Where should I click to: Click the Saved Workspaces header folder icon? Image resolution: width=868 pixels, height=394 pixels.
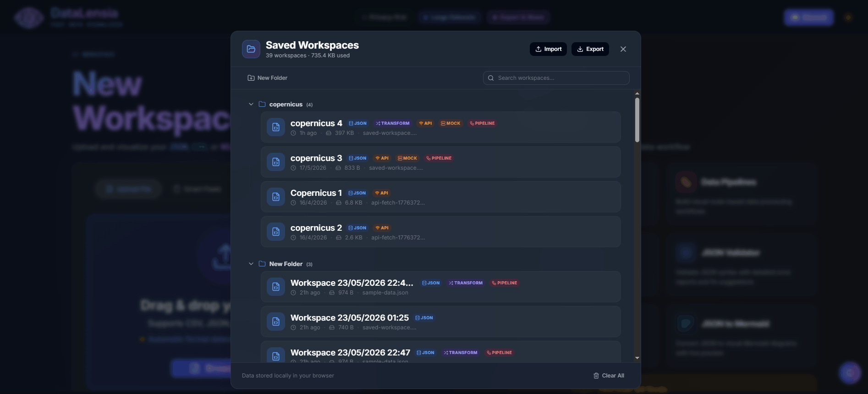click(251, 49)
